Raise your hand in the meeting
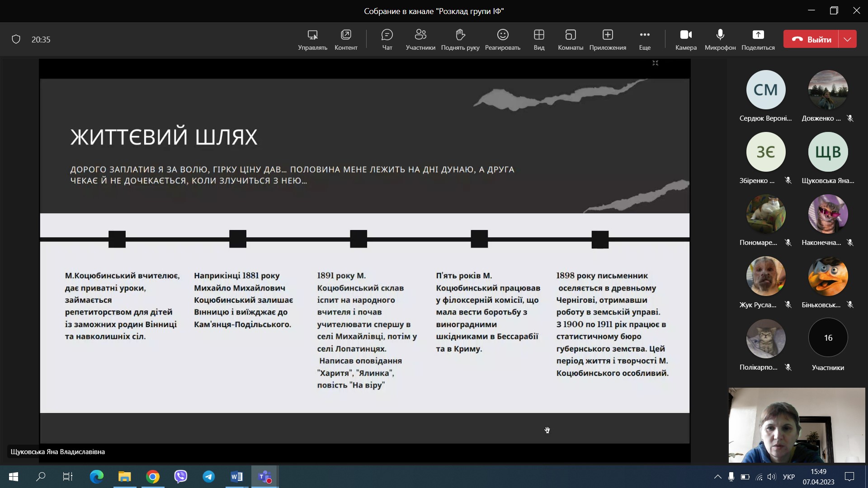Viewport: 868px width, 488px height. (x=460, y=35)
